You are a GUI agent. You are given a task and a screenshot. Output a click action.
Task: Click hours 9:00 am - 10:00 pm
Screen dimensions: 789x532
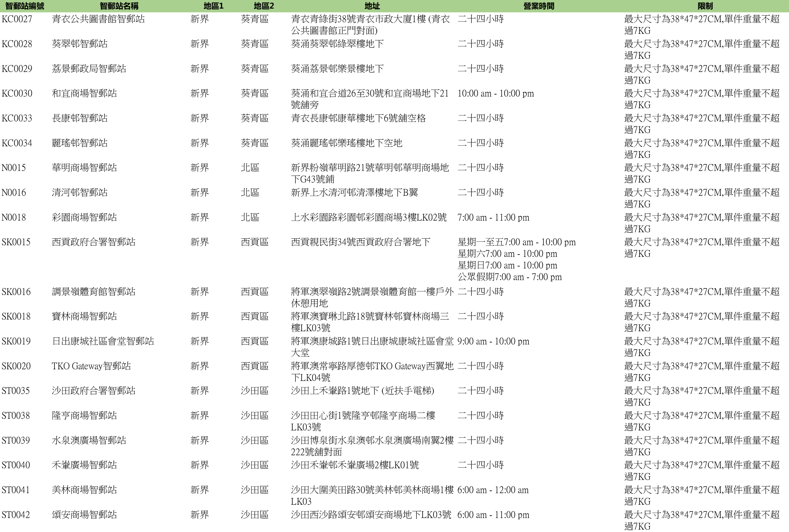pyautogui.click(x=493, y=341)
